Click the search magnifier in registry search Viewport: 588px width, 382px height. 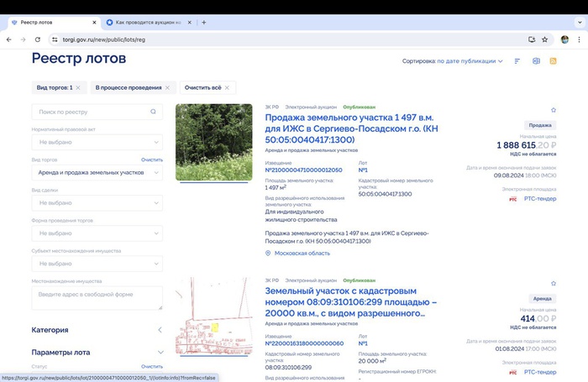pyautogui.click(x=153, y=112)
